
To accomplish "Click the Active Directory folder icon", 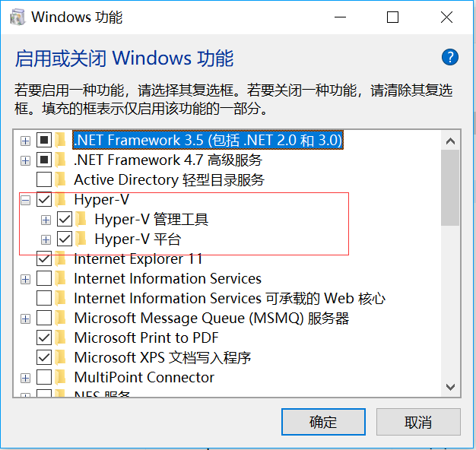I will point(60,180).
